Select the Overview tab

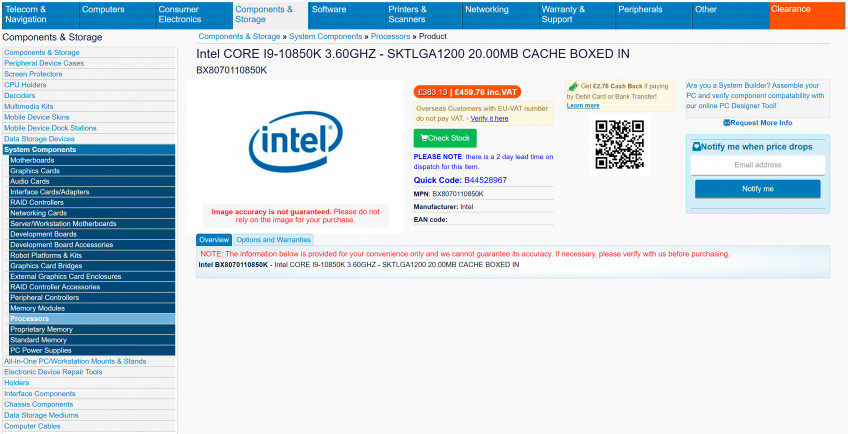coord(214,240)
